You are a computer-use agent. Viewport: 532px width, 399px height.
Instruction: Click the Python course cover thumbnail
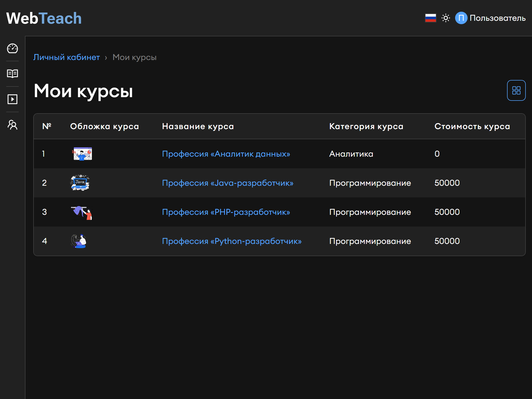[x=78, y=241]
